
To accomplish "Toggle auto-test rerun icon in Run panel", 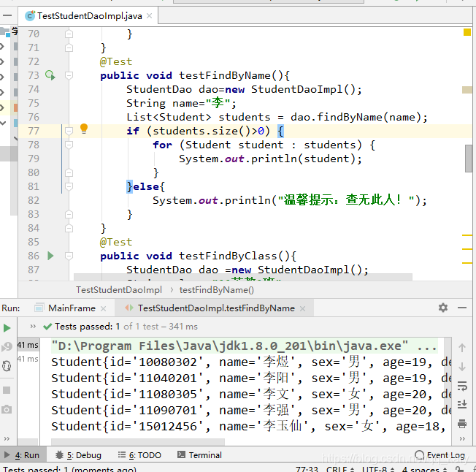I will 7,366.
